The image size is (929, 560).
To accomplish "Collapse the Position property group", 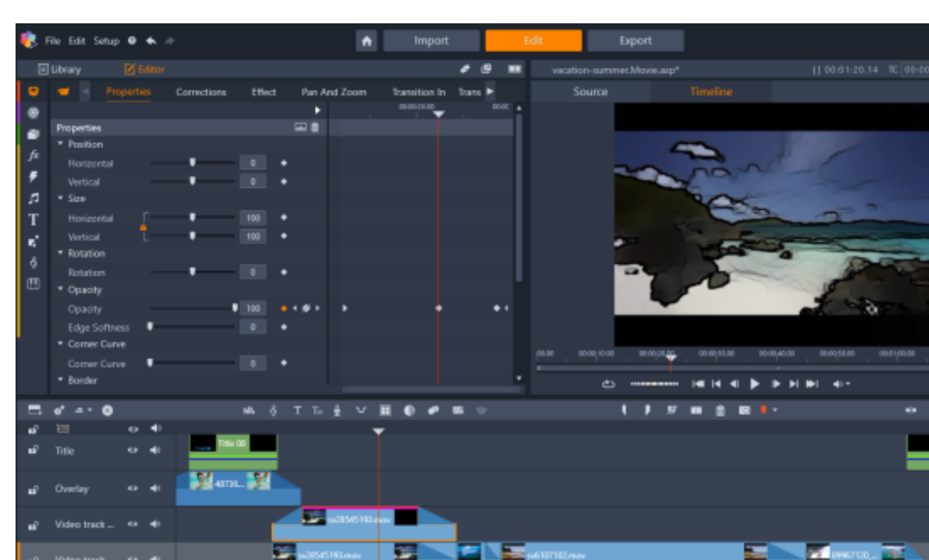I will 60,144.
